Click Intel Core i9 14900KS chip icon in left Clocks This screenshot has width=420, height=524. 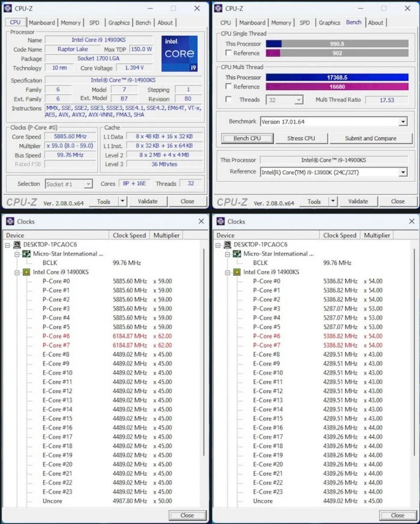(x=26, y=272)
